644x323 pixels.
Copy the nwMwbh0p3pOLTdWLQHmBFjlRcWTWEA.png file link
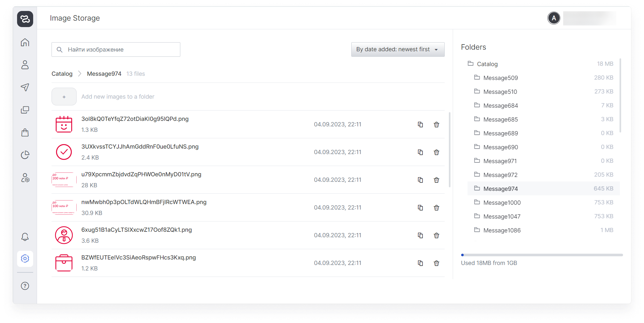coord(420,208)
